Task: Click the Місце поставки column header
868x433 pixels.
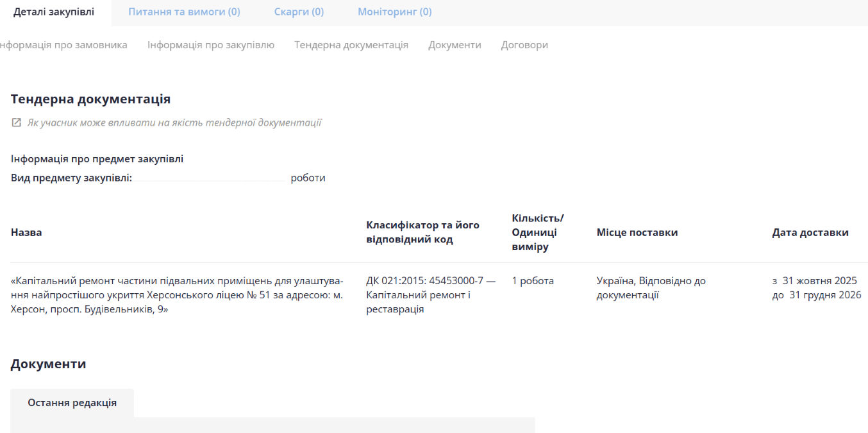Action: 637,232
